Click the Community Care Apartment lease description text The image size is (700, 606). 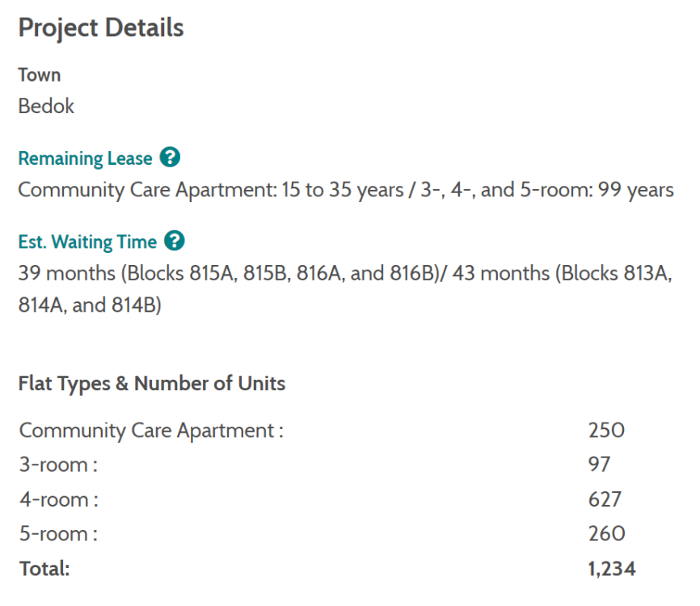345,191
